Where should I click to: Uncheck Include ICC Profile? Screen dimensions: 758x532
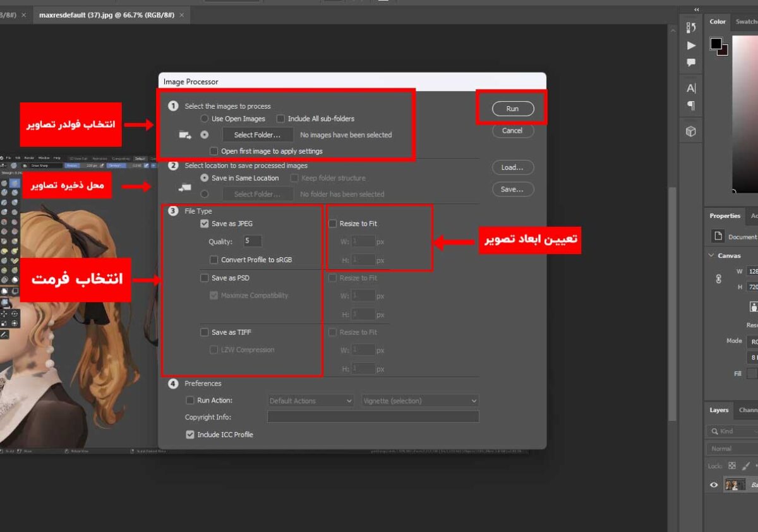coord(190,434)
